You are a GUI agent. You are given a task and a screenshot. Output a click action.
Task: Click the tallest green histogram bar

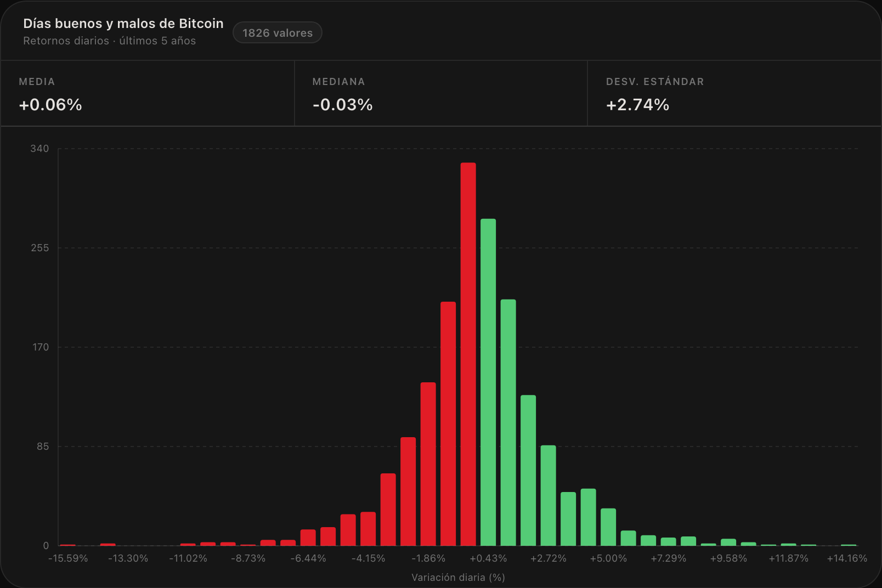coord(488,382)
